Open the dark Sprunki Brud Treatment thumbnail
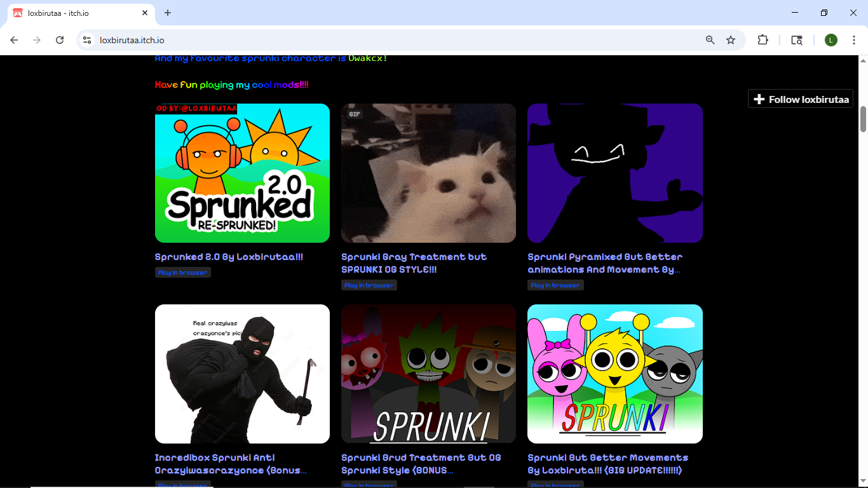This screenshot has width=868, height=488. point(428,374)
